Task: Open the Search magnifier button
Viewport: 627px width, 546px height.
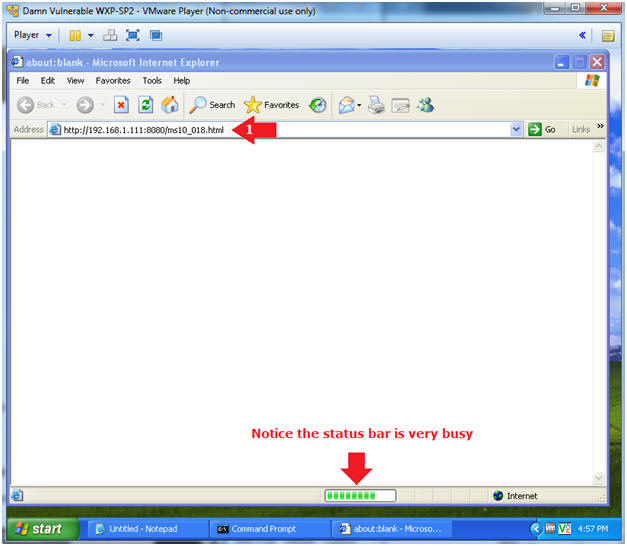Action: coord(212,105)
